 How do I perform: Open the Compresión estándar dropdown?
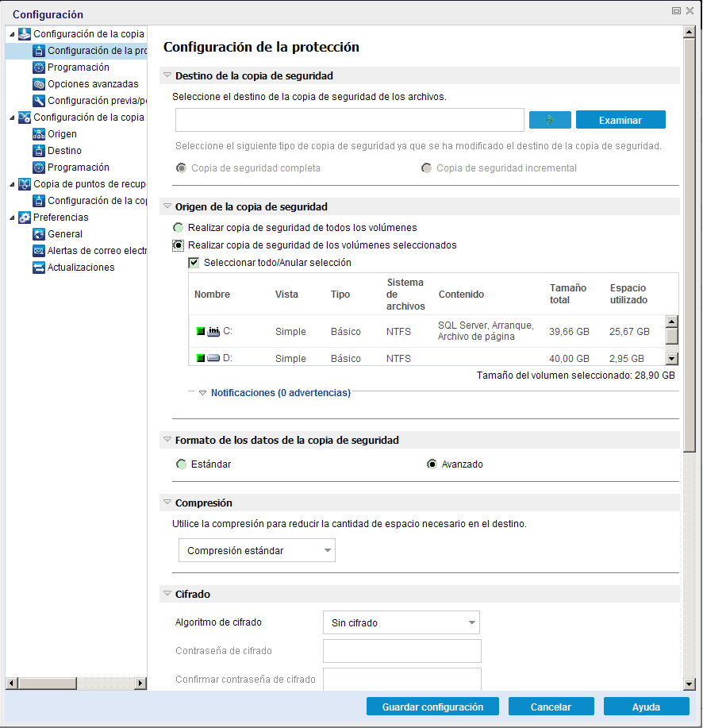tap(257, 551)
